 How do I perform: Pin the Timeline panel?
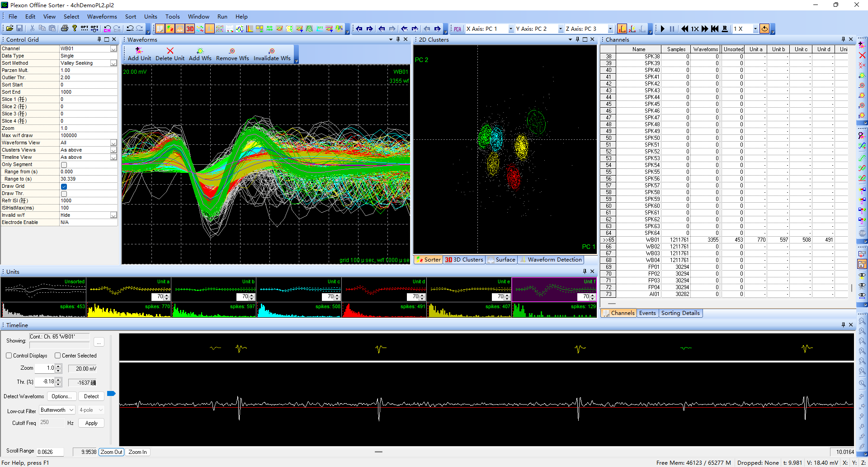[843, 325]
